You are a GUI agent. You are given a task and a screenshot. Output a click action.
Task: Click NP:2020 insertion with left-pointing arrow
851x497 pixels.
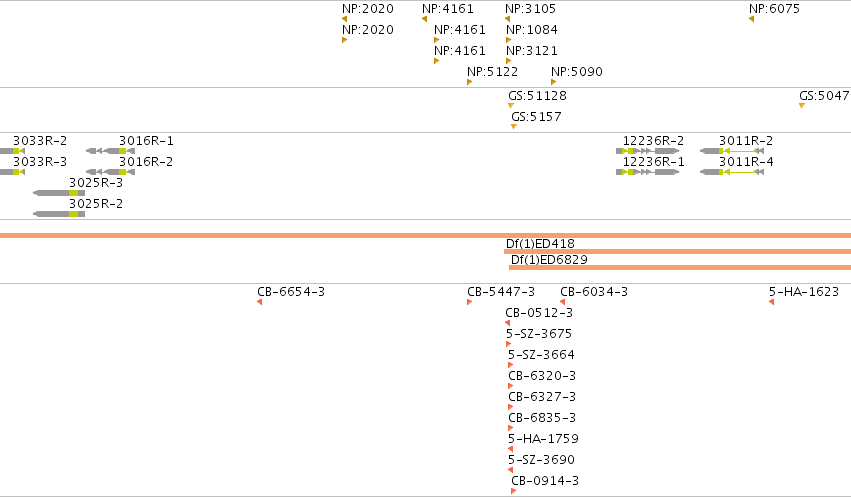coord(345,19)
